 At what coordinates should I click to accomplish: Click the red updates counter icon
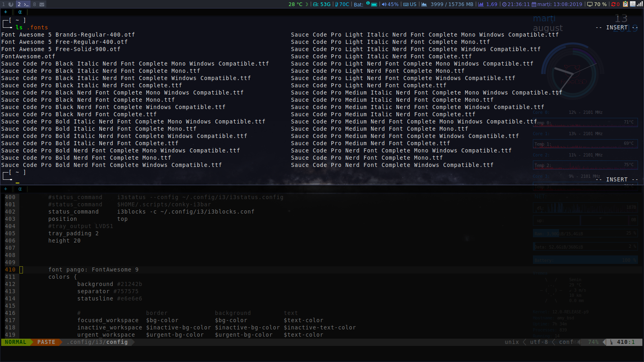click(615, 4)
